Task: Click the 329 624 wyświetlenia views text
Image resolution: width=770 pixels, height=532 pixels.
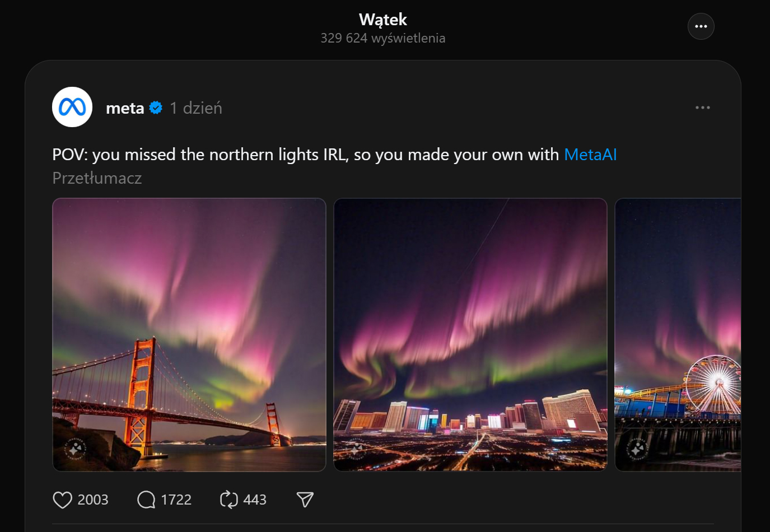Action: tap(383, 38)
